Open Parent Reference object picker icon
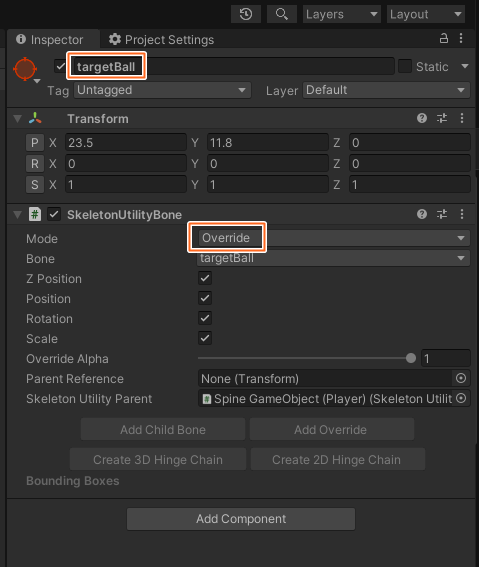The height and width of the screenshot is (567, 479). (x=461, y=379)
